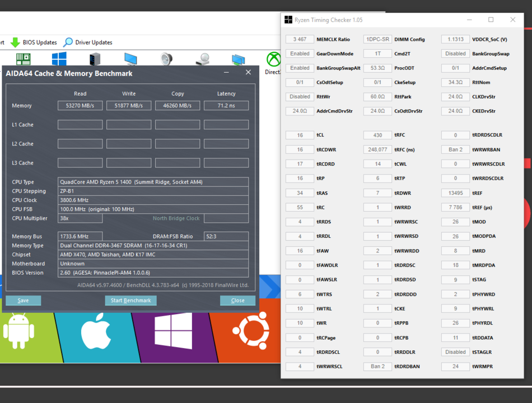Click the tRAS value 34

click(300, 193)
